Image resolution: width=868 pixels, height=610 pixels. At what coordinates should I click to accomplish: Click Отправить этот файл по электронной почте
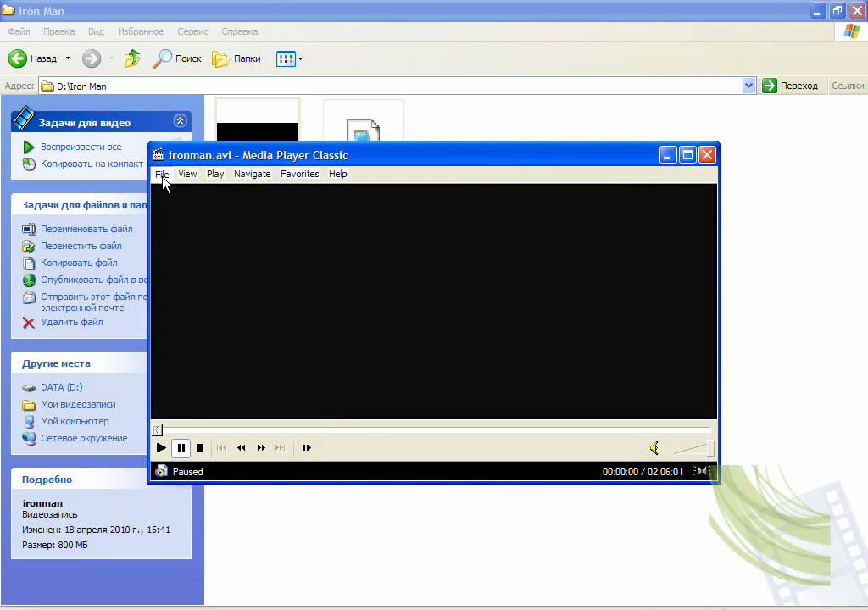[x=93, y=302]
